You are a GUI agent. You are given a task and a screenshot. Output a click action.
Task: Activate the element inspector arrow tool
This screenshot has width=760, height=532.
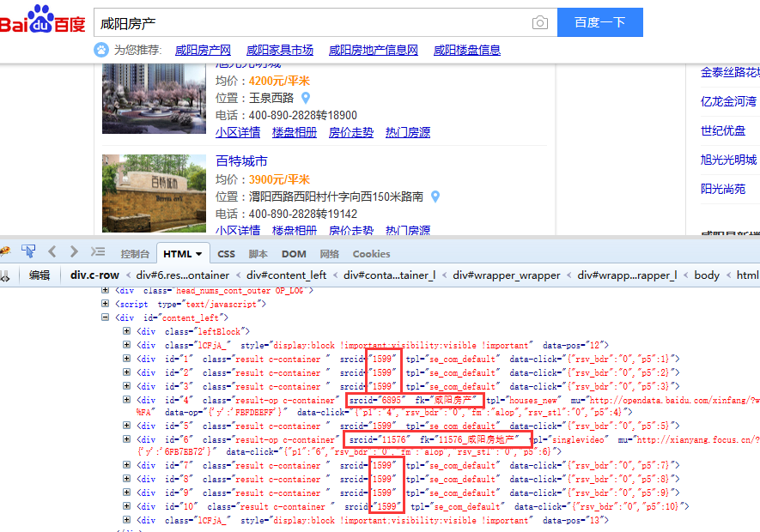coord(28,252)
